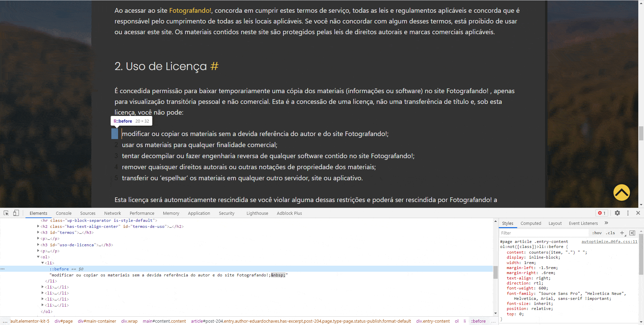Select div.entry-content in the breadcrumb bar

pyautogui.click(x=433, y=321)
